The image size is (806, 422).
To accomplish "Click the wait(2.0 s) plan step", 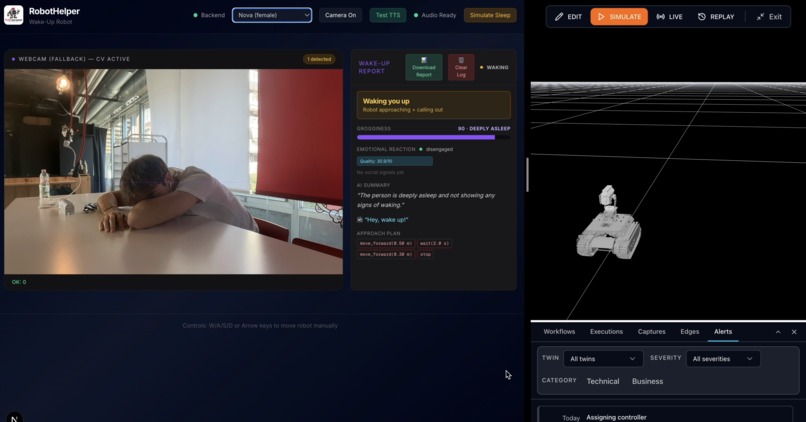I will coord(434,243).
